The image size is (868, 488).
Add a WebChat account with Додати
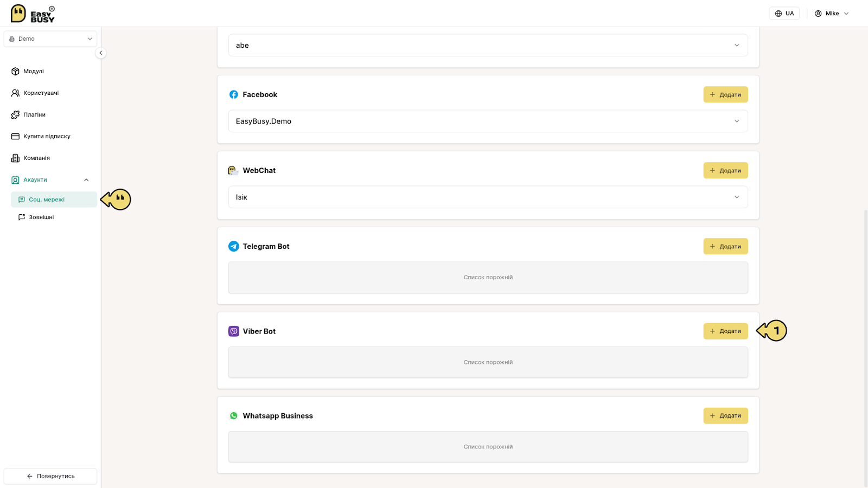(x=726, y=170)
